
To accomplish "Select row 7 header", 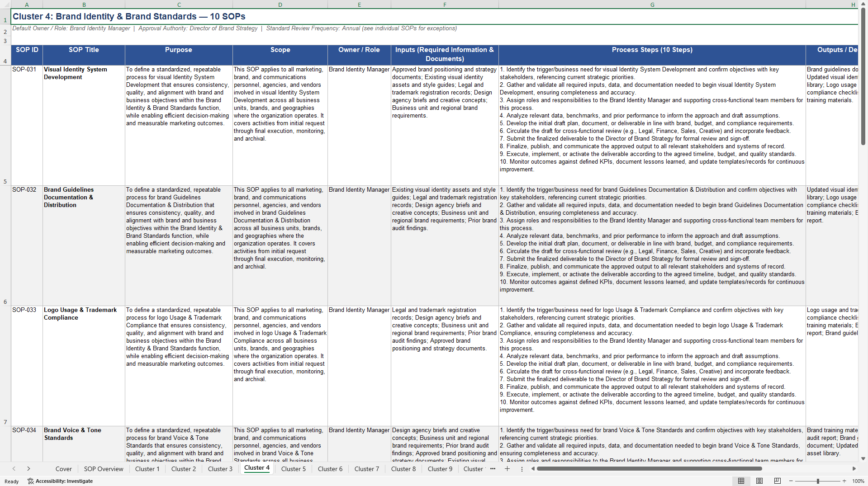I will (5, 366).
